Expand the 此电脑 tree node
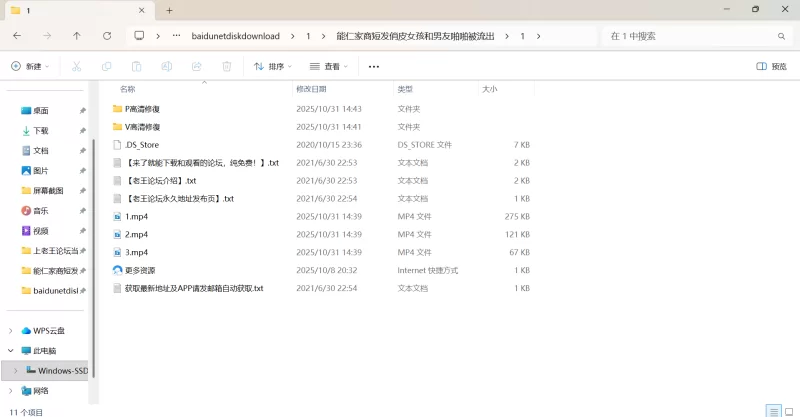The height and width of the screenshot is (417, 800). point(11,351)
